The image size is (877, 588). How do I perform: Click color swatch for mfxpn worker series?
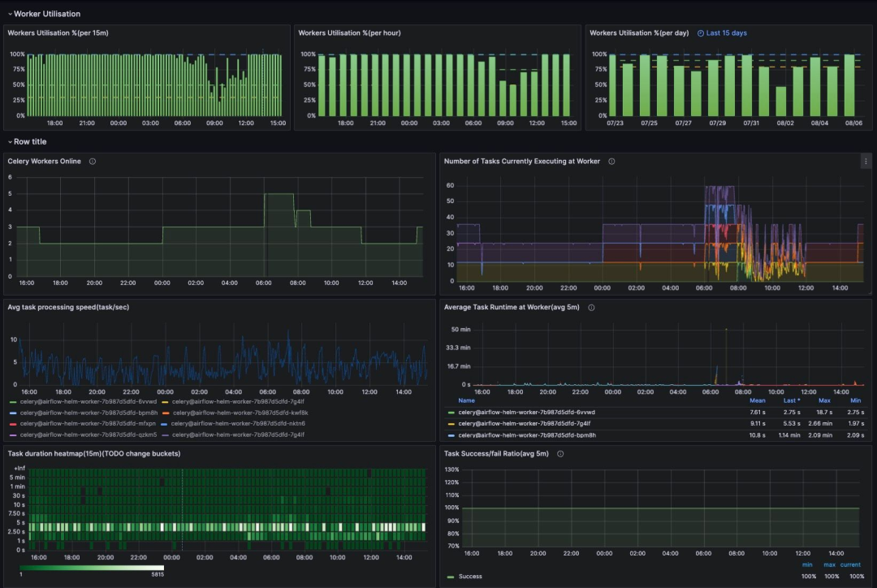(12, 424)
